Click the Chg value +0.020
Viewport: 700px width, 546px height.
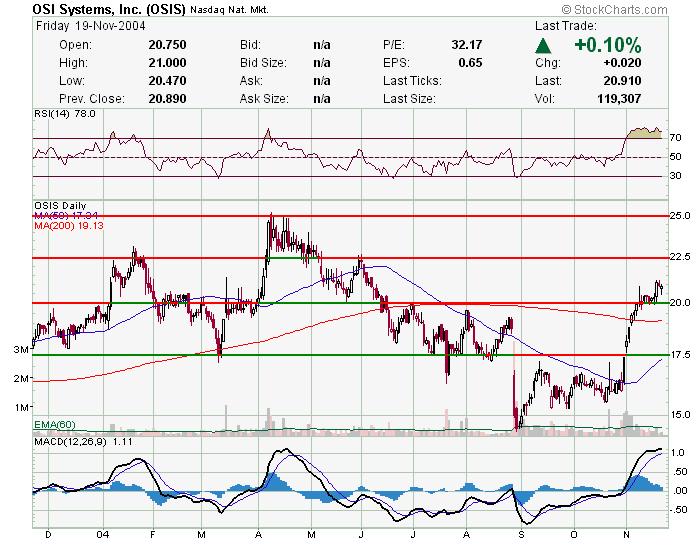point(622,63)
